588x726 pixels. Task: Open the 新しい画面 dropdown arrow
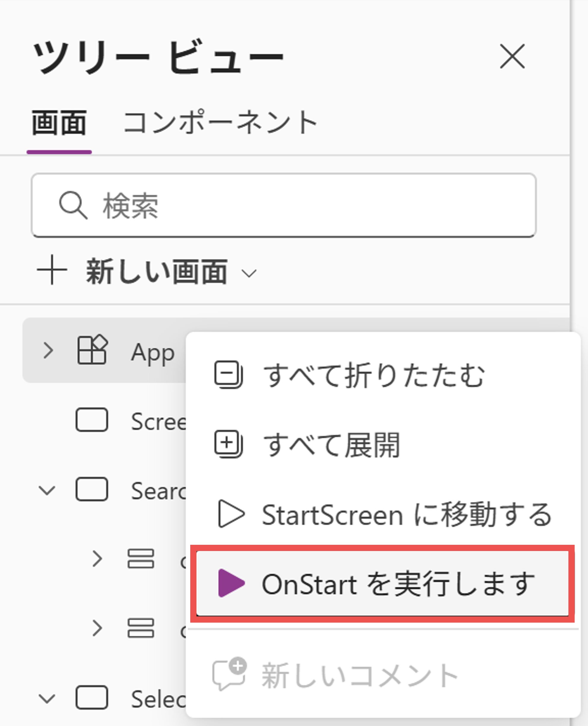pos(249,273)
